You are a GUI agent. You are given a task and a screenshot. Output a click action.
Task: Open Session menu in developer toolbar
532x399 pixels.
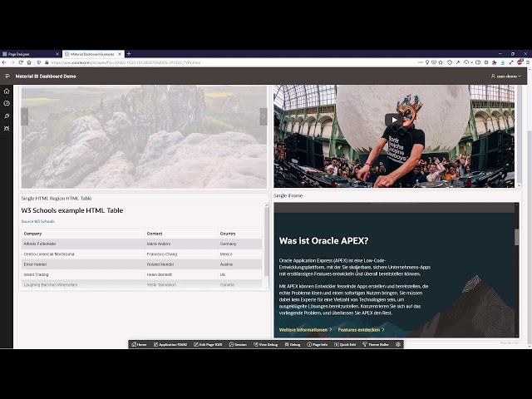pos(238,344)
